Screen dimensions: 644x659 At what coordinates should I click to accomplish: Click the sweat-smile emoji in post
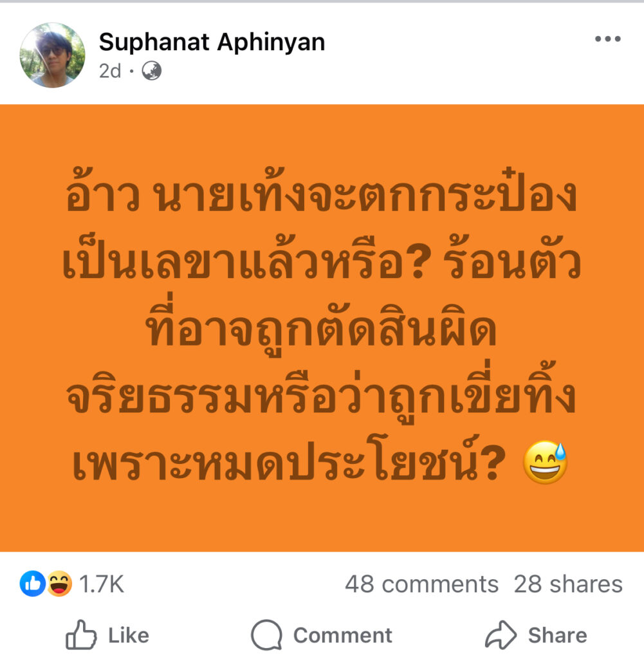(x=545, y=462)
